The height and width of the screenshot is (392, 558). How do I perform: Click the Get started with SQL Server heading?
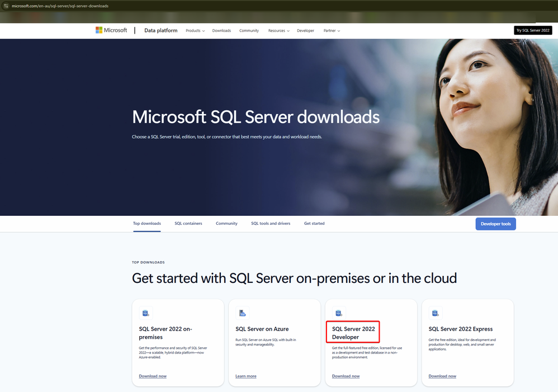(x=294, y=278)
